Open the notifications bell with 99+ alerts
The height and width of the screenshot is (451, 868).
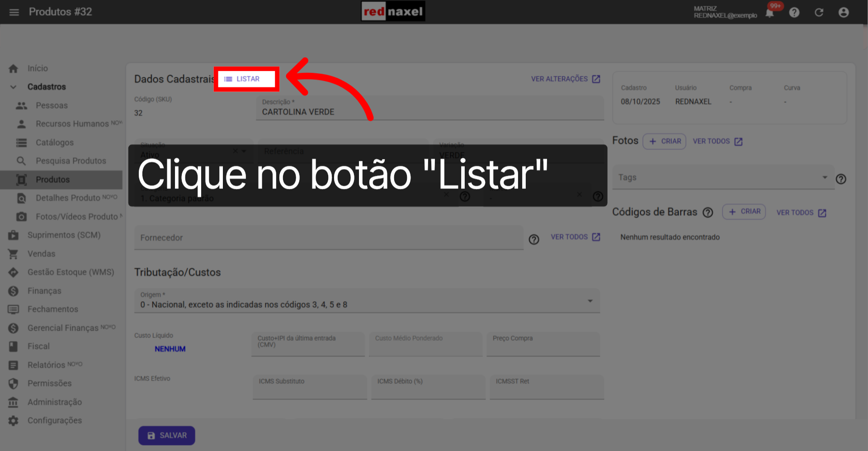coord(770,12)
